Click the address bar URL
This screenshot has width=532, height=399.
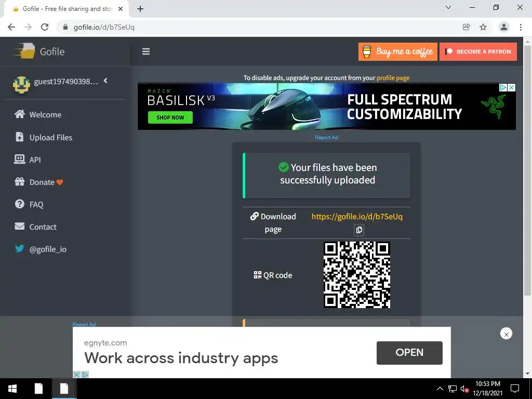tap(104, 27)
